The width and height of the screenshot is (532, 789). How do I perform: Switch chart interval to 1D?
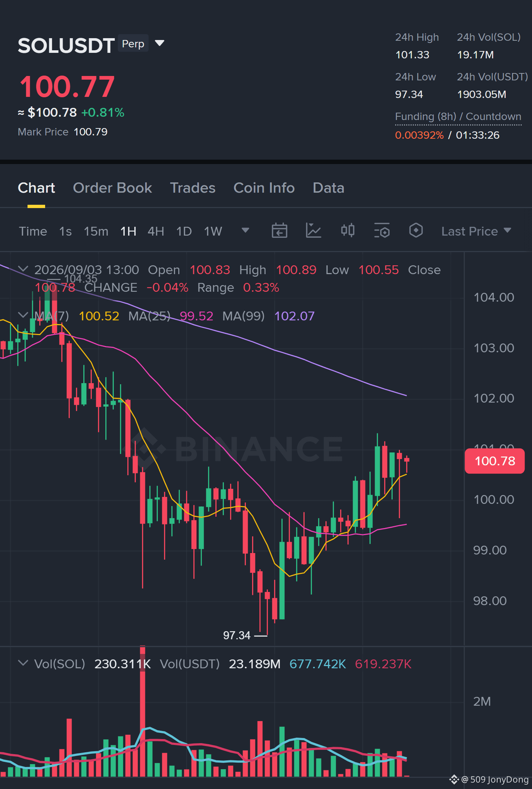(x=184, y=231)
